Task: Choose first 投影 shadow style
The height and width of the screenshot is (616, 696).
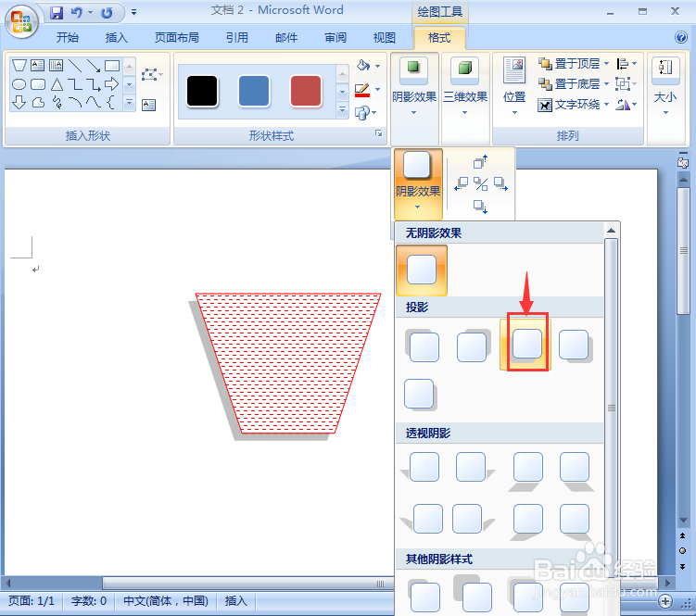Action: pos(424,346)
